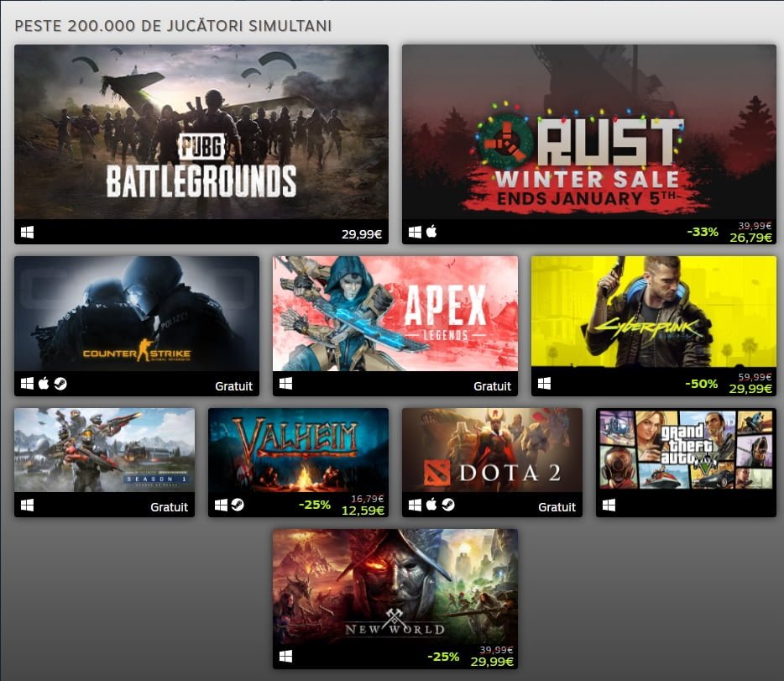Click the -33% discount badge on Rust
The width and height of the screenshot is (784, 681).
(x=703, y=232)
